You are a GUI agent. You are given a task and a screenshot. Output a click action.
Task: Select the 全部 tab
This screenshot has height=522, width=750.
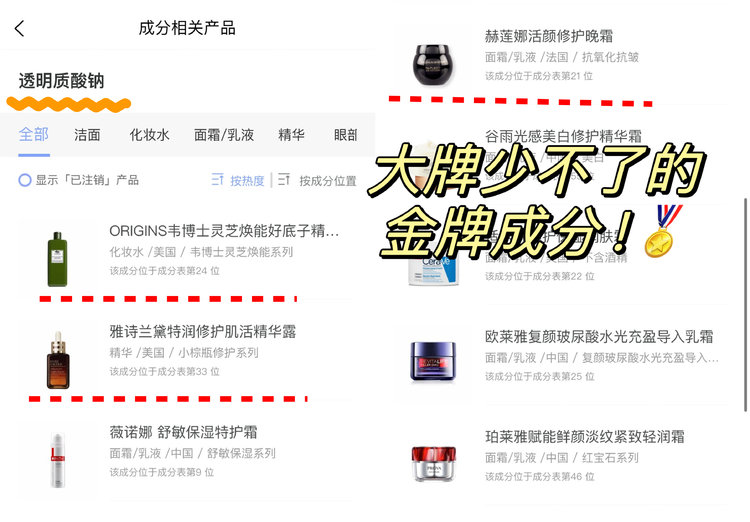(x=33, y=134)
